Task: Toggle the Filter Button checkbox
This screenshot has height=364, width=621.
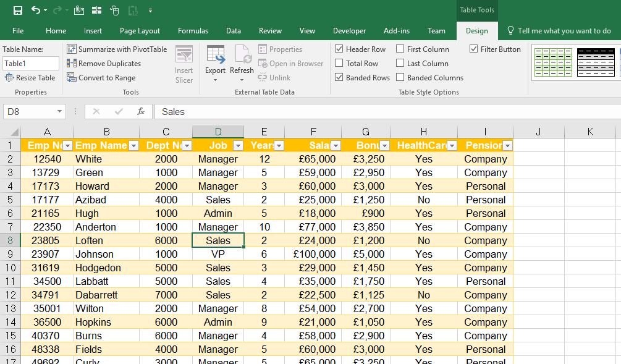Action: [474, 49]
